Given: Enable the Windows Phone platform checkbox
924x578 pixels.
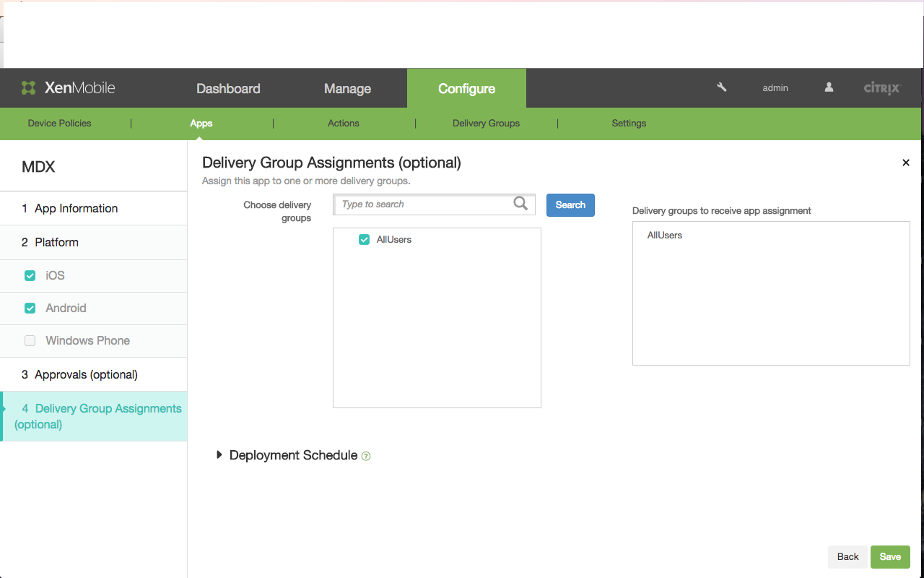Looking at the screenshot, I should point(30,340).
